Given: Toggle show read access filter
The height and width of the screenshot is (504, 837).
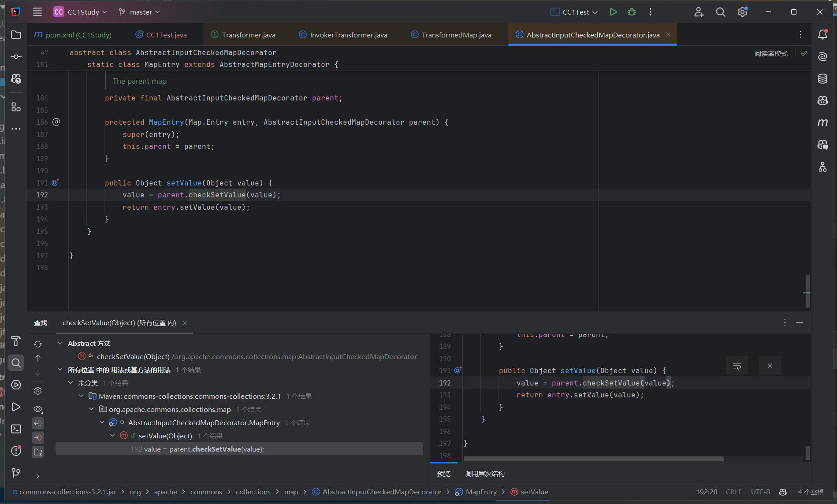Looking at the screenshot, I should pyautogui.click(x=38, y=423).
